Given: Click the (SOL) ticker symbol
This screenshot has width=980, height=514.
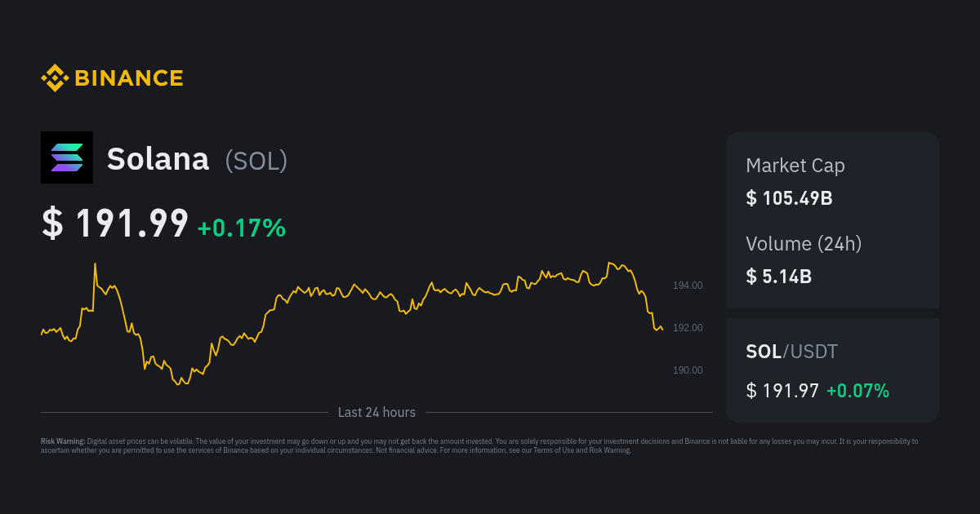Looking at the screenshot, I should click(x=256, y=161).
